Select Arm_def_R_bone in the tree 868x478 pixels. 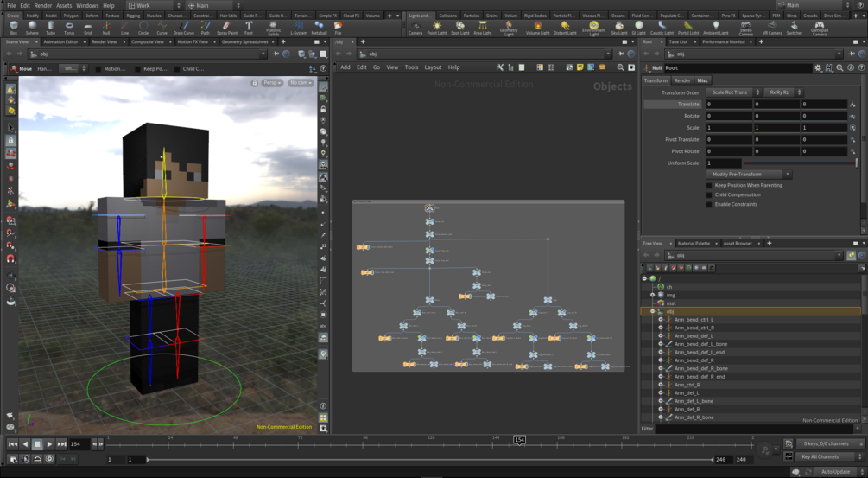(694, 417)
